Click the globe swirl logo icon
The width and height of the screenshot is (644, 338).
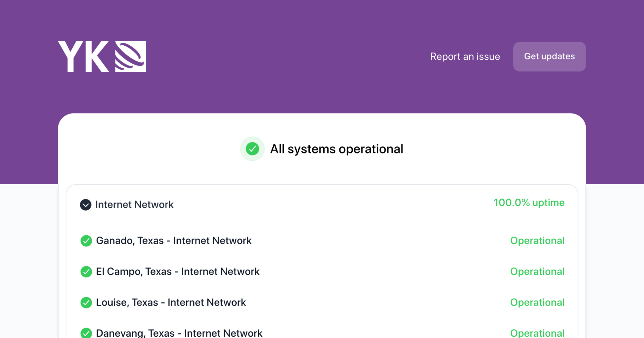(131, 57)
